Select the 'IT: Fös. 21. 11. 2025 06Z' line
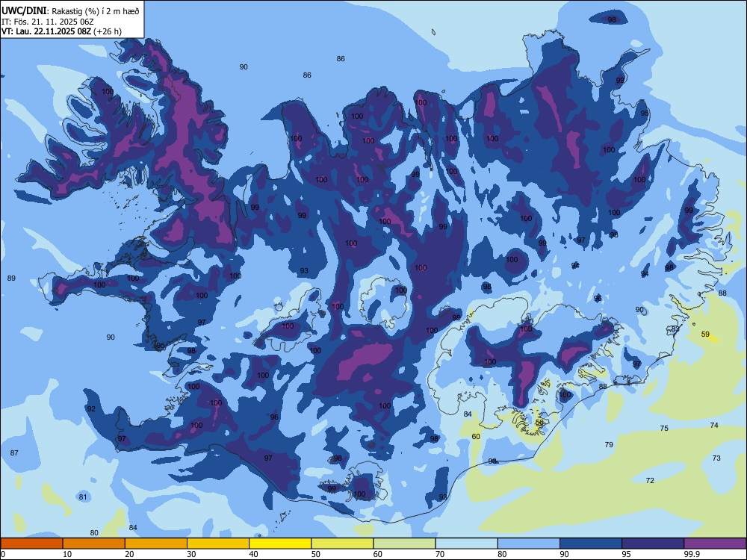Screen dimensions: 747x560 coord(48,22)
